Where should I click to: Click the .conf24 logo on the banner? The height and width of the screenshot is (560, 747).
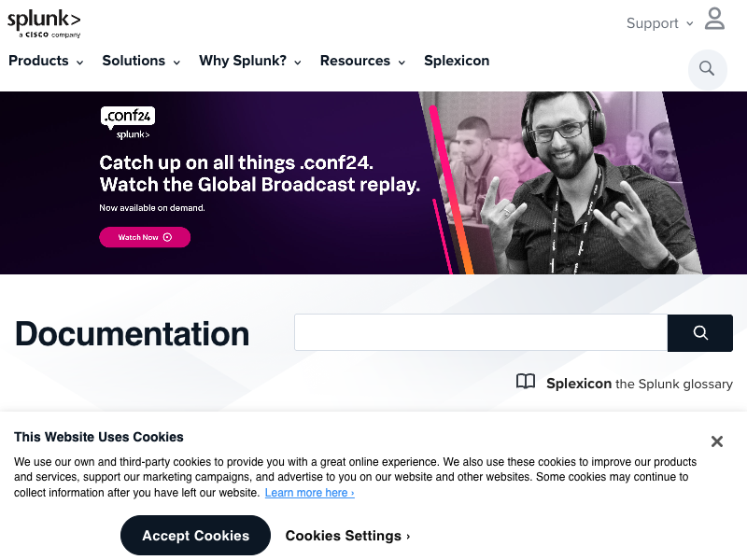point(128,123)
